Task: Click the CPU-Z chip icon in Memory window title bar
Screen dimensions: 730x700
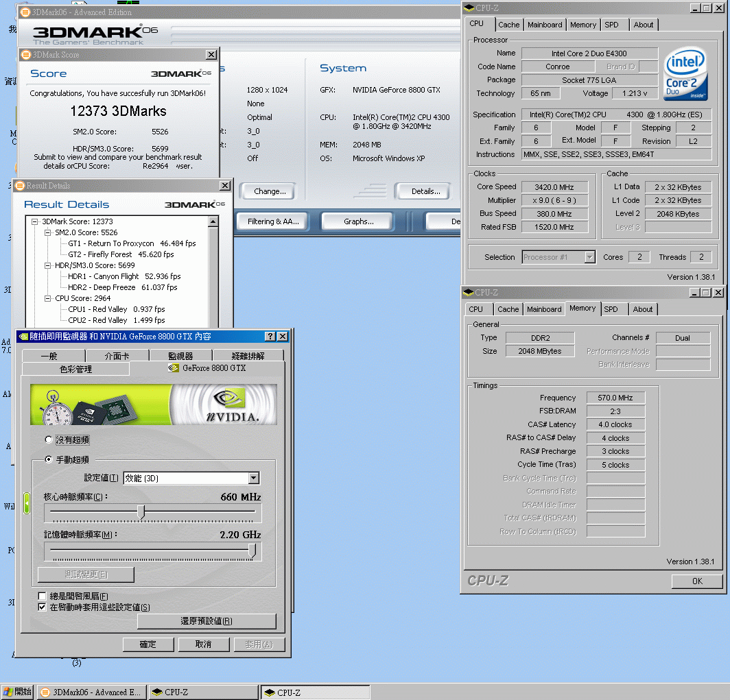Action: 469,293
